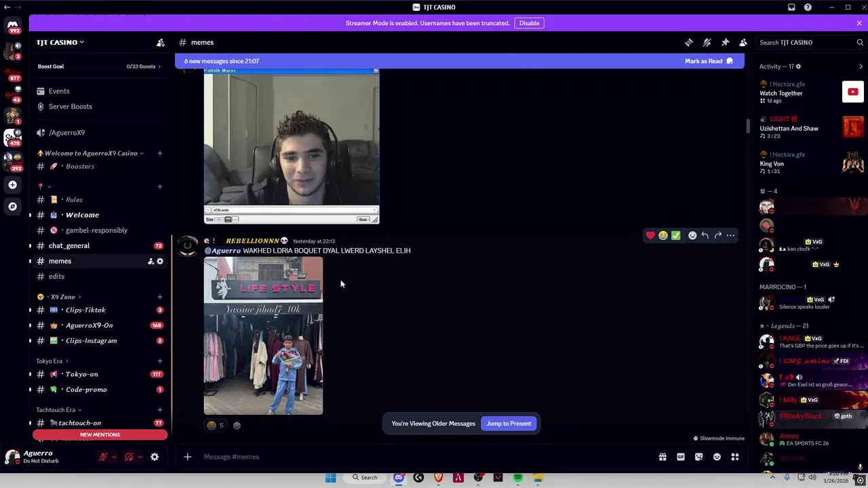Open chat_general channel
868x488 pixels.
(x=99, y=245)
